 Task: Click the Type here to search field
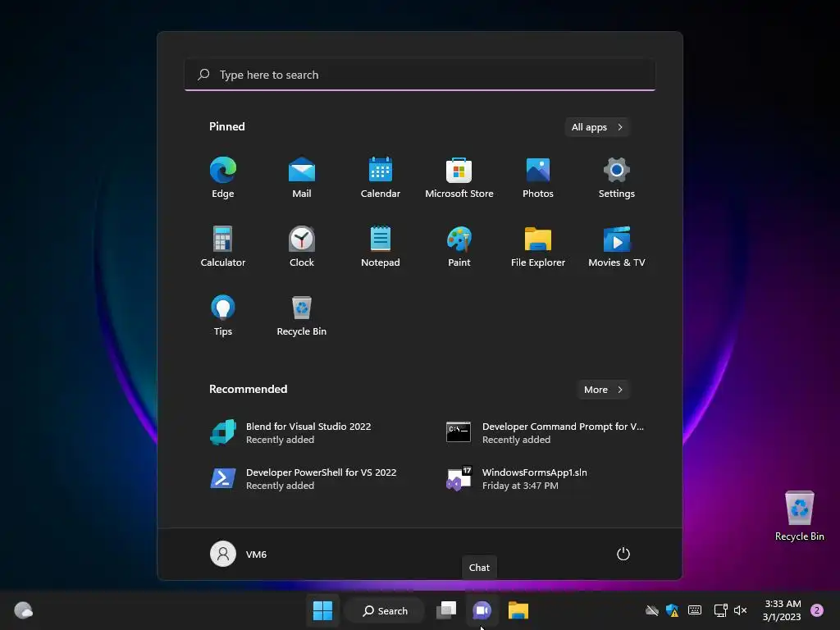(x=420, y=75)
